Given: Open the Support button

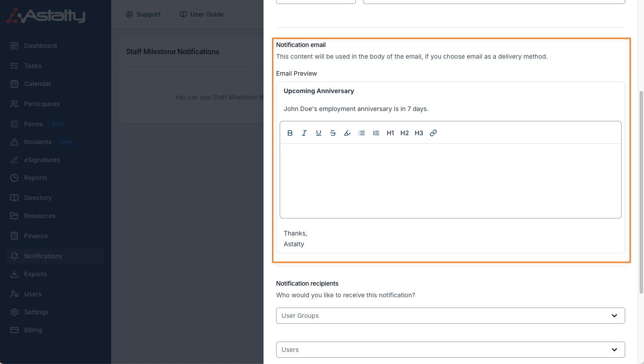Looking at the screenshot, I should (x=143, y=14).
